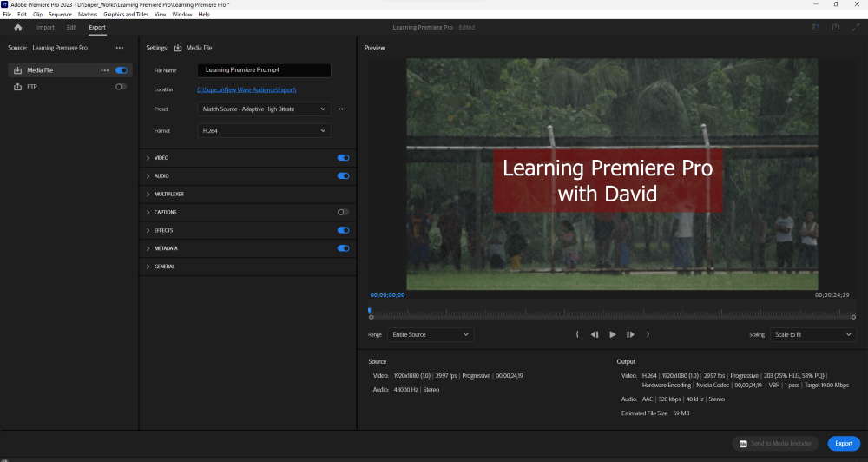Screen dimensions: 868x462
Task: Open the workspaces icon at top right
Action: [816, 27]
